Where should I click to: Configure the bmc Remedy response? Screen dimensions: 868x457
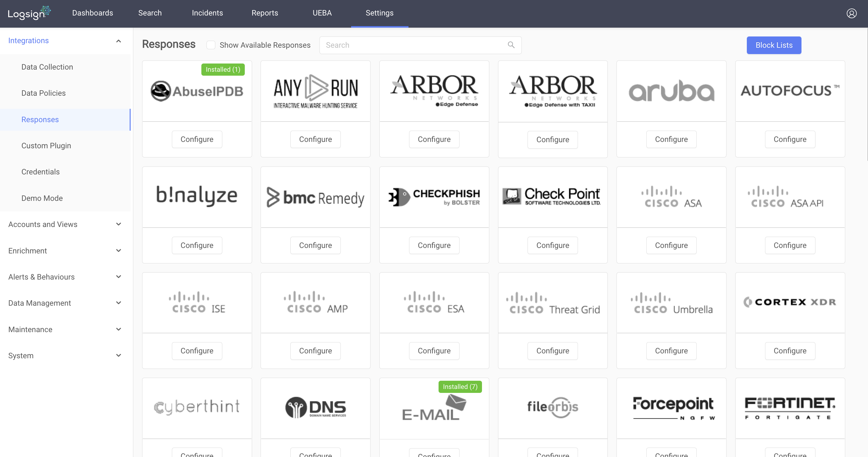coord(315,245)
